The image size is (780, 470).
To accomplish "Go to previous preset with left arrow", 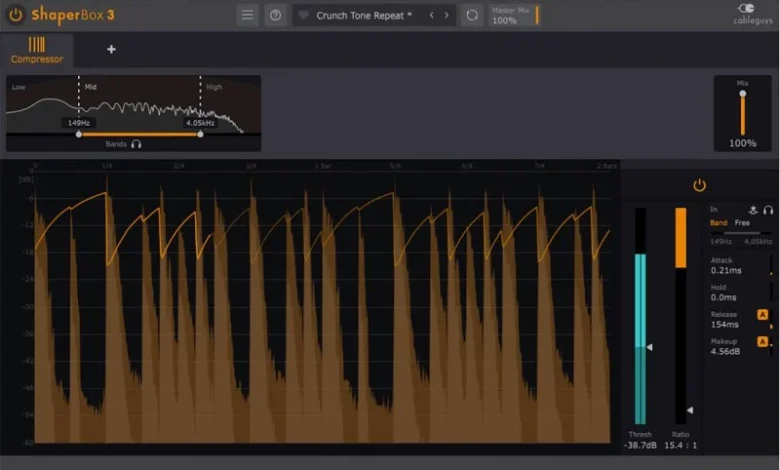I will [431, 15].
